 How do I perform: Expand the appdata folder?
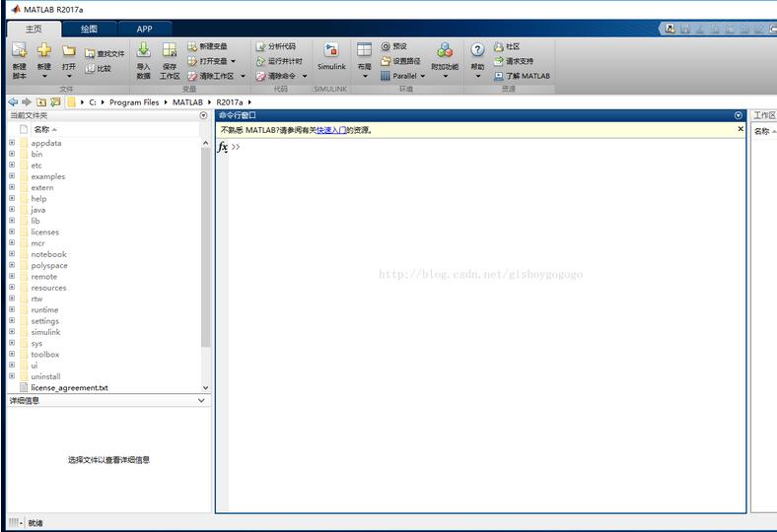click(x=12, y=143)
